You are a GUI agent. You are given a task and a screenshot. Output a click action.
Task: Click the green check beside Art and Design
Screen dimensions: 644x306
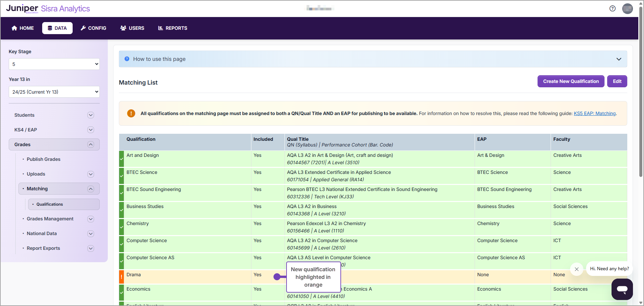pos(122,159)
